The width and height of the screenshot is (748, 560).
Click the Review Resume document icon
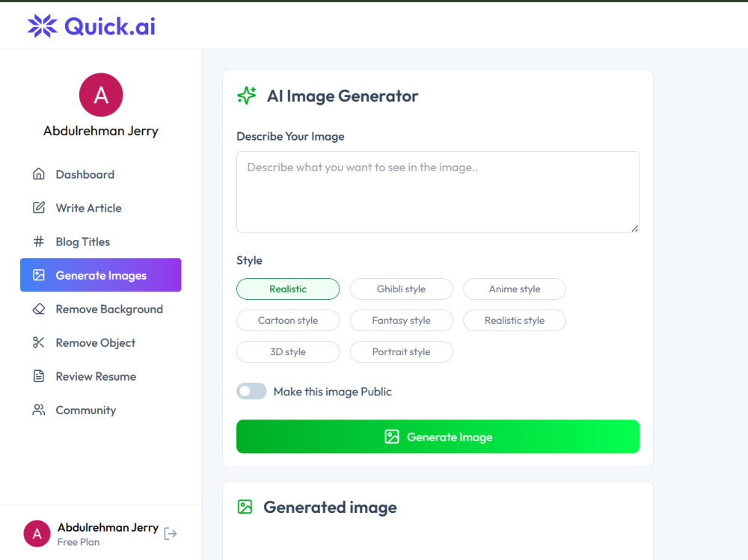click(x=39, y=376)
